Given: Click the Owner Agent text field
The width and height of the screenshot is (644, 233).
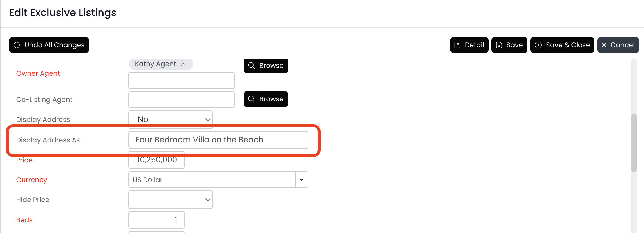Looking at the screenshot, I should (x=181, y=80).
